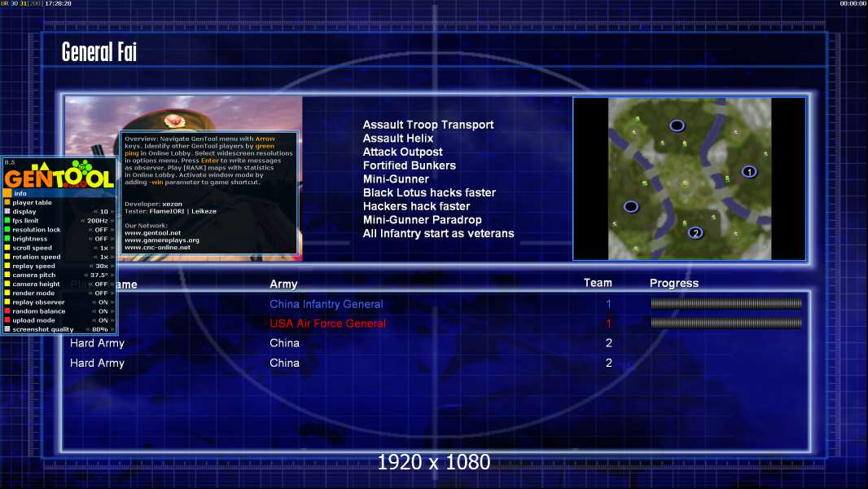Click the first Hard Army player name
868x489 pixels.
coord(97,343)
